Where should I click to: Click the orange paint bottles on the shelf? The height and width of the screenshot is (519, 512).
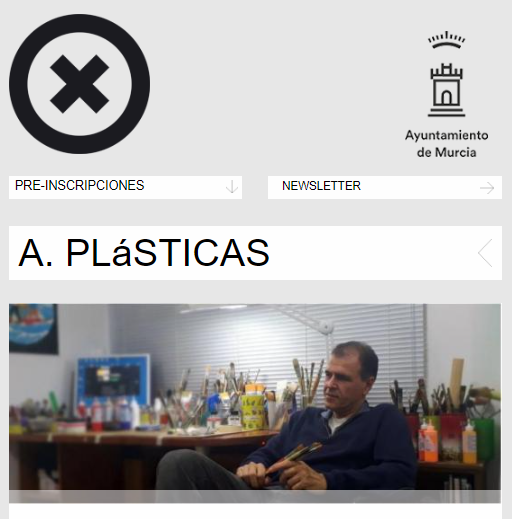(x=428, y=440)
